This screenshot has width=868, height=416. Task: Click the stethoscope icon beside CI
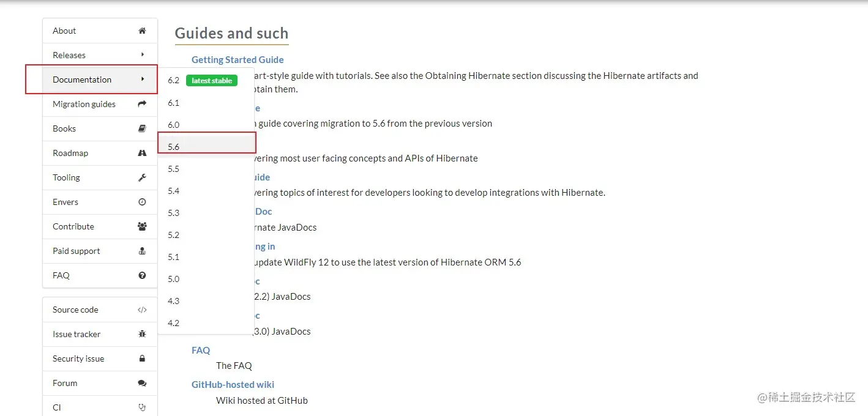pyautogui.click(x=142, y=407)
